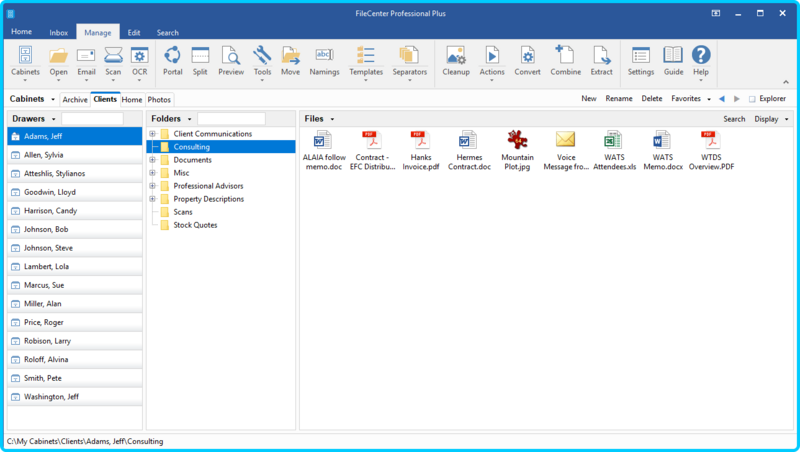
Task: Open the Files dropdown arrow
Action: (x=332, y=119)
